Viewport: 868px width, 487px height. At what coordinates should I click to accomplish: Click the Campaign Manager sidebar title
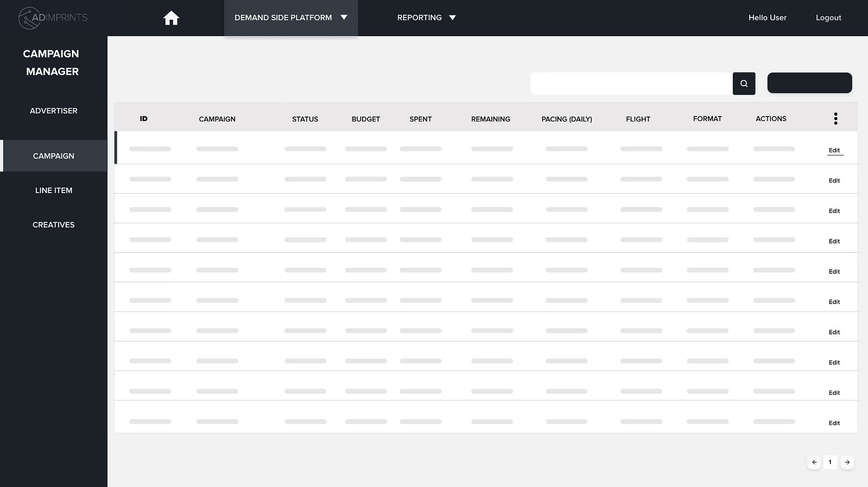click(51, 63)
